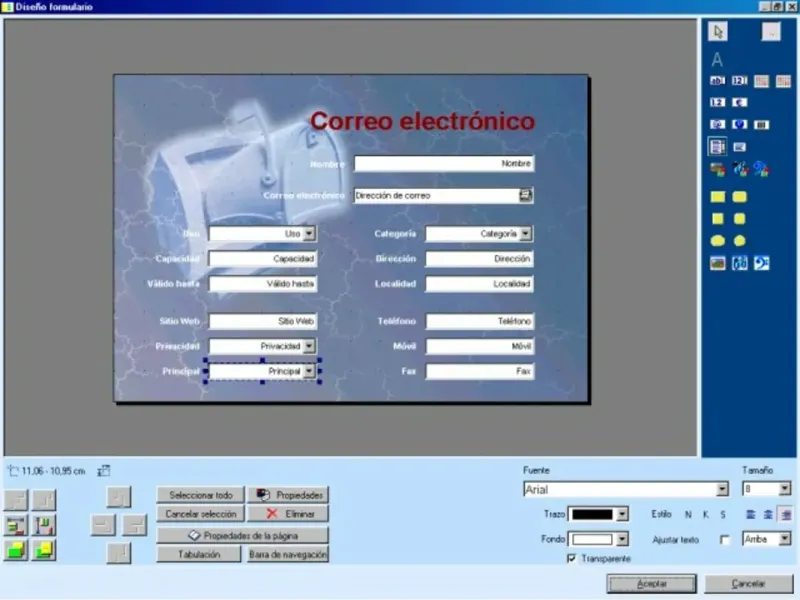
Task: Pick the small yellow rounded square shape
Action: (739, 219)
